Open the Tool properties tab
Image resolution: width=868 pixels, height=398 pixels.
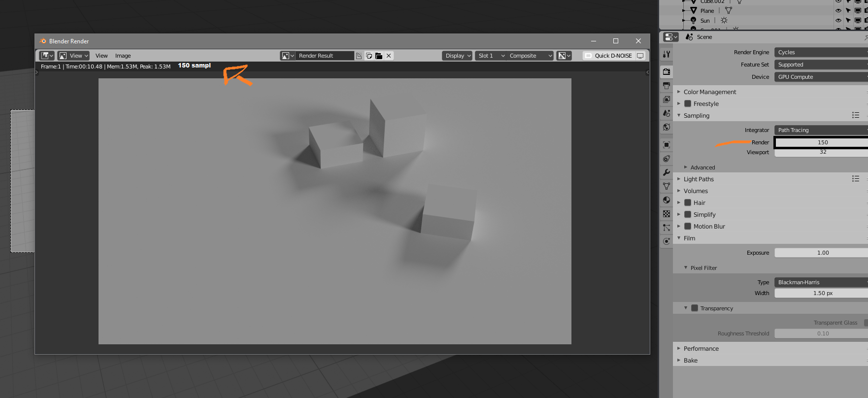tap(667, 54)
